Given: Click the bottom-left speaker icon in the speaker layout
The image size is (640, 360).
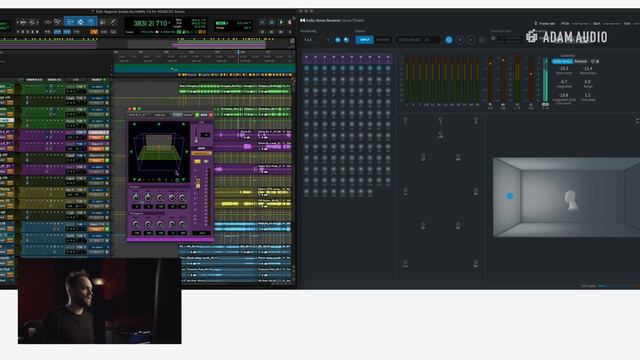Looking at the screenshot, I should click(x=405, y=264).
